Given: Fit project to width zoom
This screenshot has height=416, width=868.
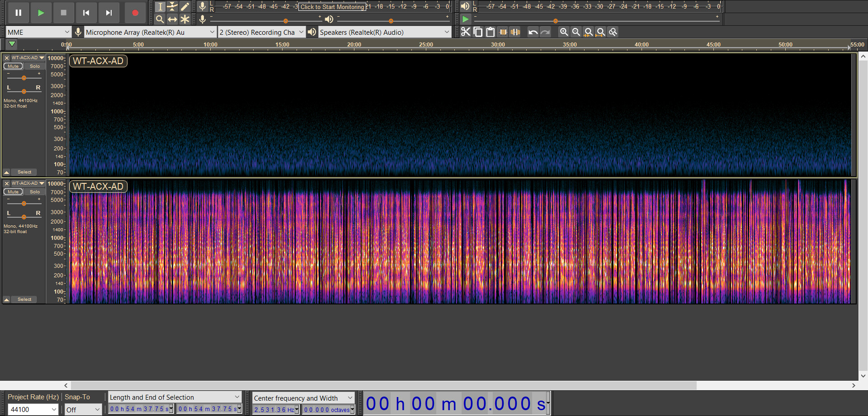Looking at the screenshot, I should coord(600,32).
